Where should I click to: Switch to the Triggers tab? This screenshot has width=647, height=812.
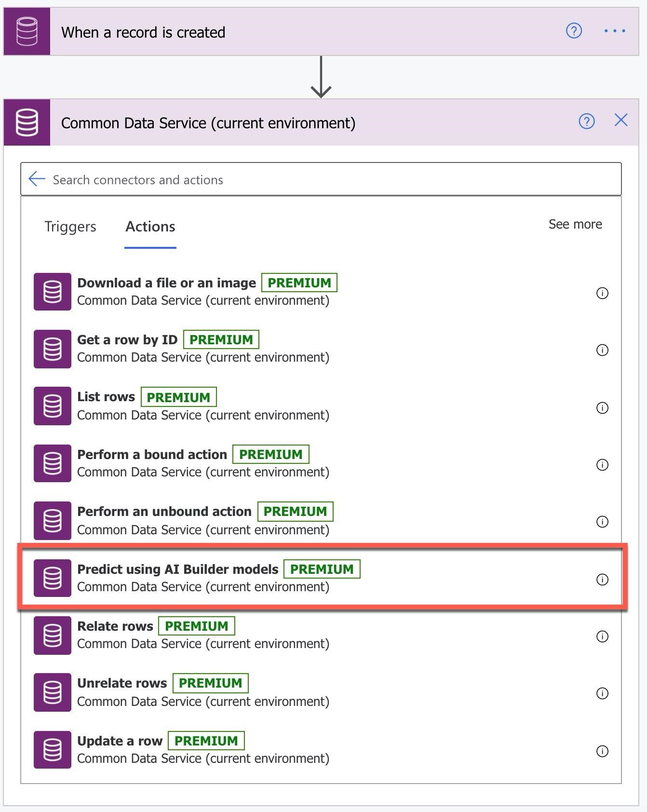coord(70,227)
